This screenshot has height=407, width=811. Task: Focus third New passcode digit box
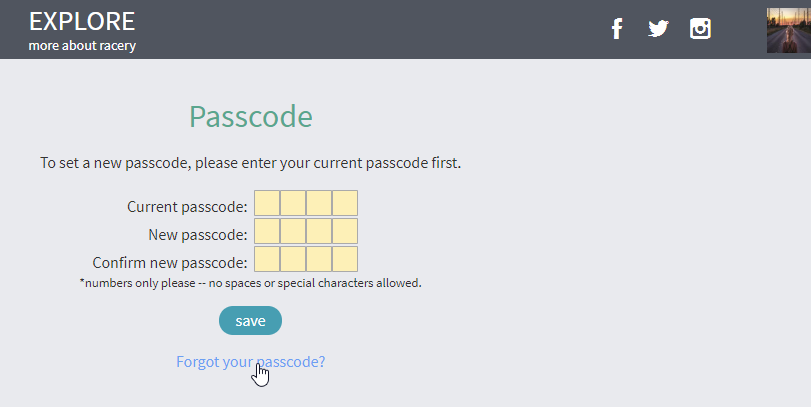coord(319,231)
